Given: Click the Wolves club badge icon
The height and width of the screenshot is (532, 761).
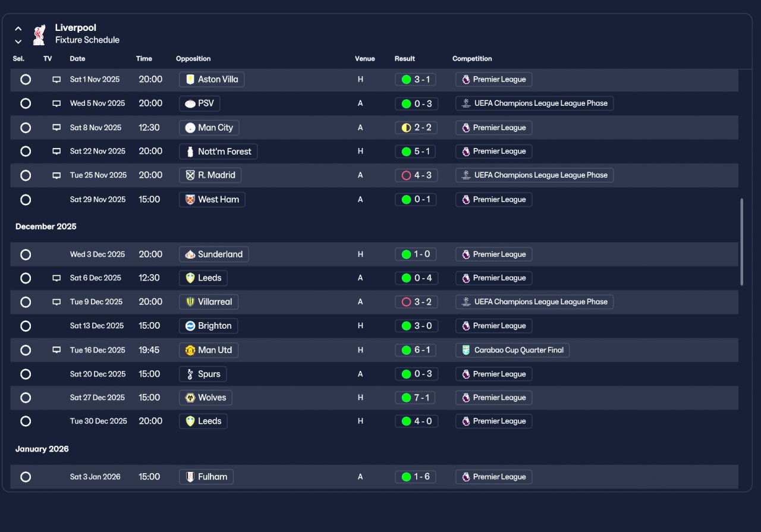Looking at the screenshot, I should [x=190, y=398].
